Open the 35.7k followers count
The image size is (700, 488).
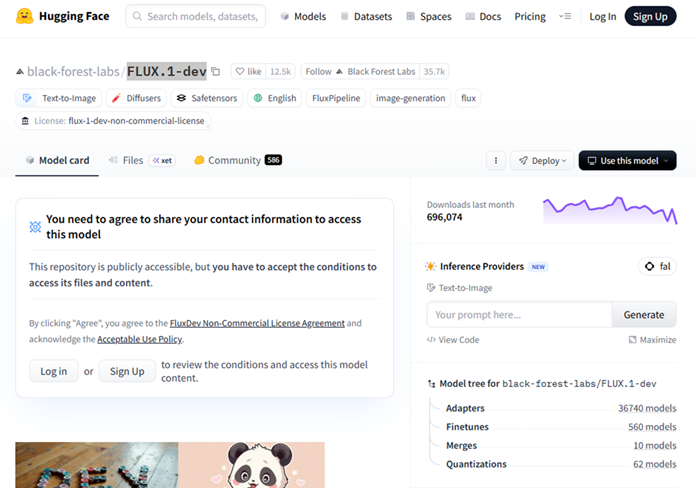click(434, 71)
